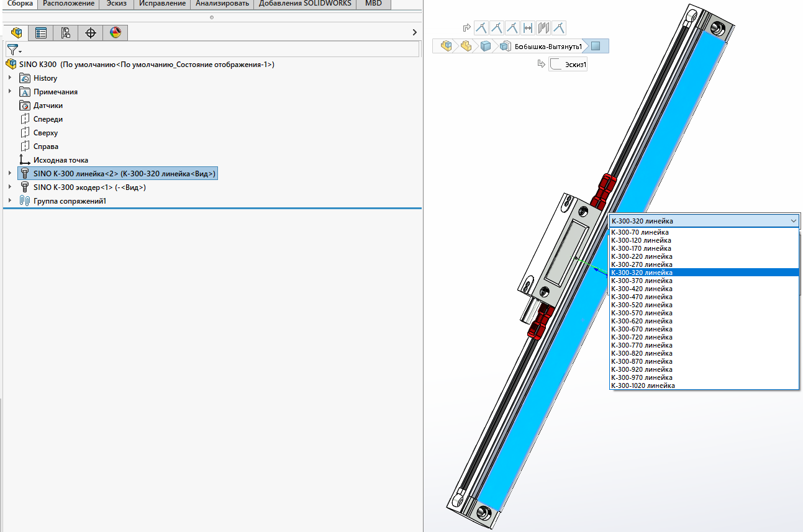Choose K-300-70 линейка from the list
The width and height of the screenshot is (803, 532).
[x=704, y=232]
